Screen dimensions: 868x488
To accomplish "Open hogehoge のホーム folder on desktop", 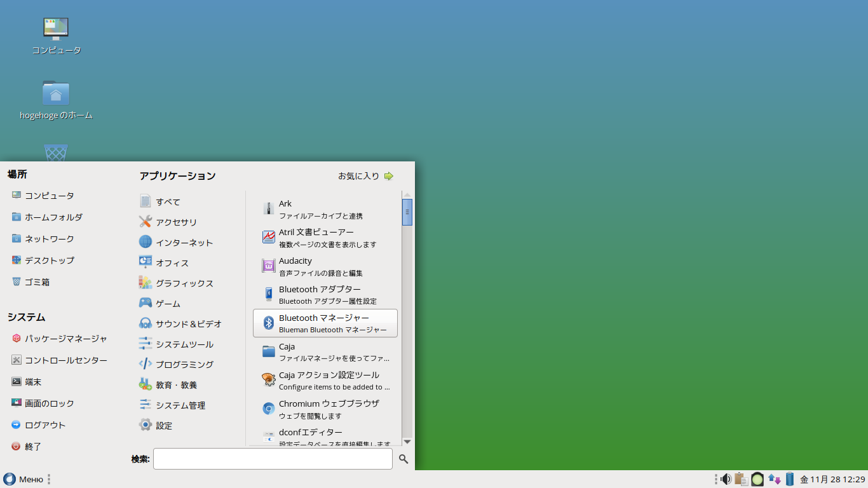I will tap(56, 100).
